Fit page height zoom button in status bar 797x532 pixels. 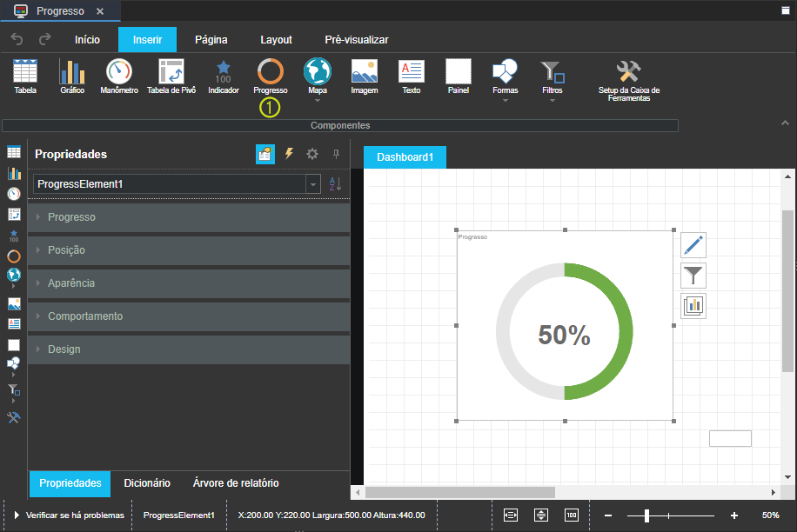(x=541, y=515)
